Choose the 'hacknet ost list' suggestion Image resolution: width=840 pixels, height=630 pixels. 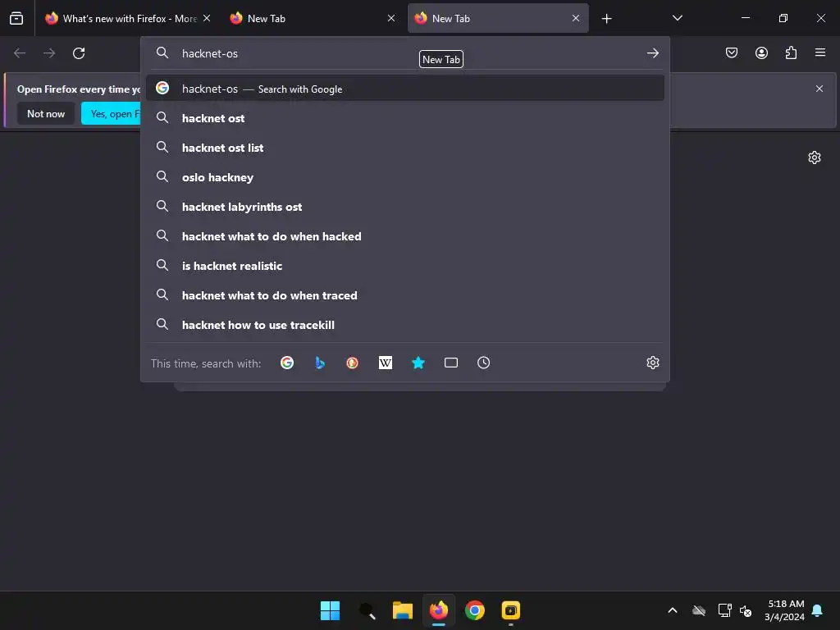(x=405, y=148)
